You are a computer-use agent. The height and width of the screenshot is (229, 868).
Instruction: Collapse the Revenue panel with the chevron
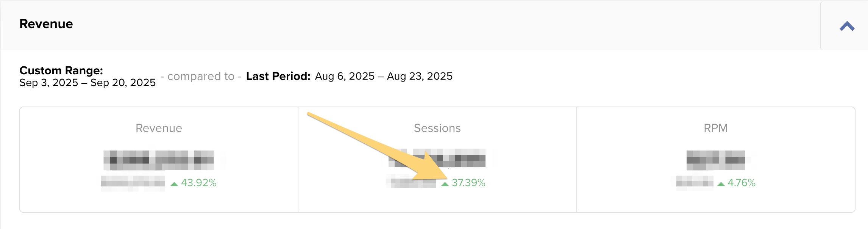pos(847,26)
